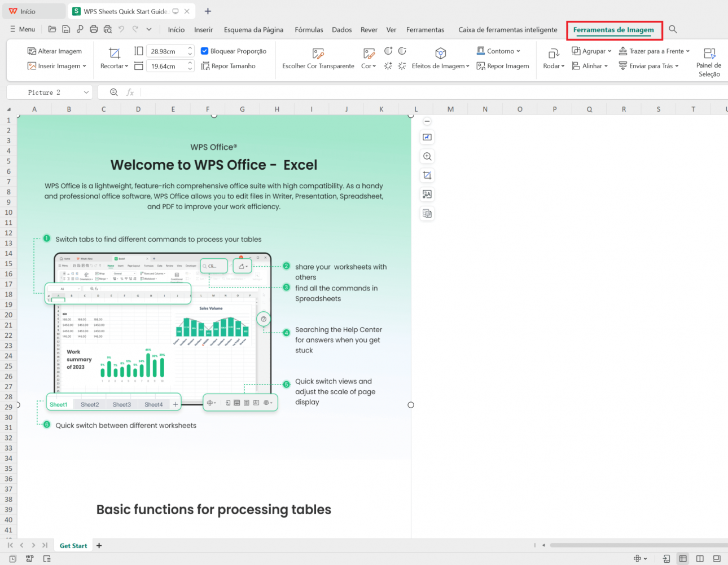Add a new sheet with the plus button
The width and height of the screenshot is (728, 565).
click(99, 546)
